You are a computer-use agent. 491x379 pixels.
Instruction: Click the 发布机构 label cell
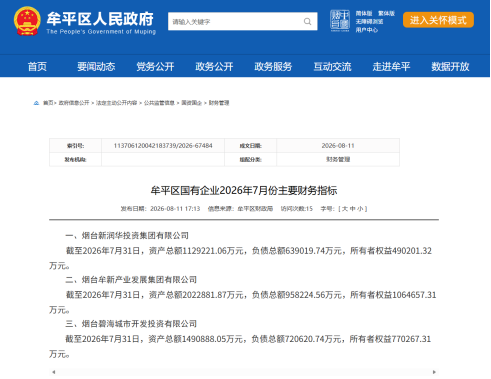point(75,159)
